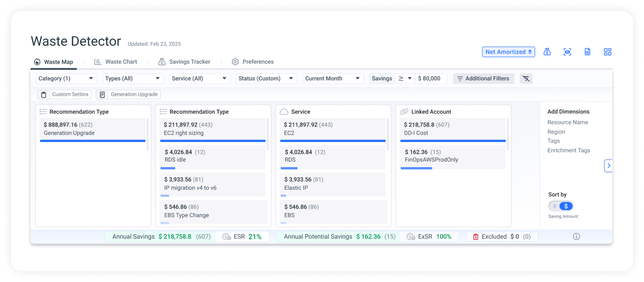Click list icon in second Recommendation Type header
644x282 pixels.
[x=163, y=111]
